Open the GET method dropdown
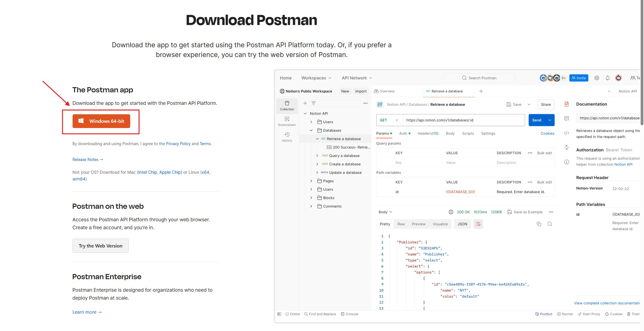644x331 pixels. point(389,120)
